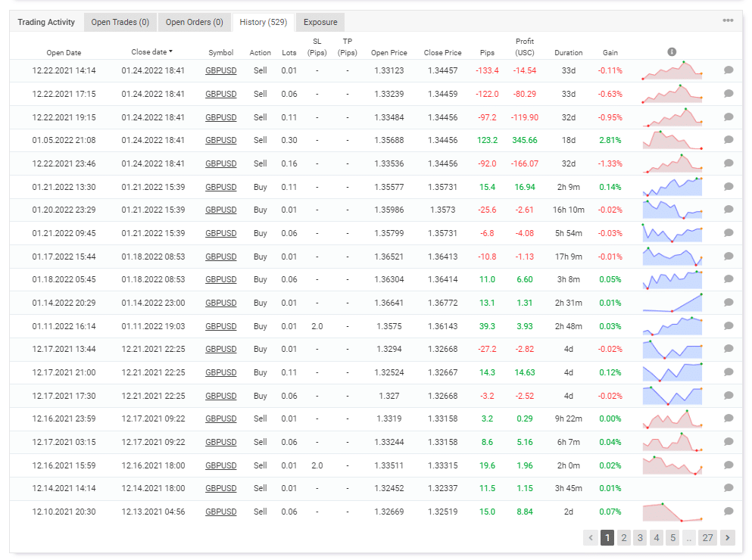Open comment bubble for the first GBPUSD trade

729,70
